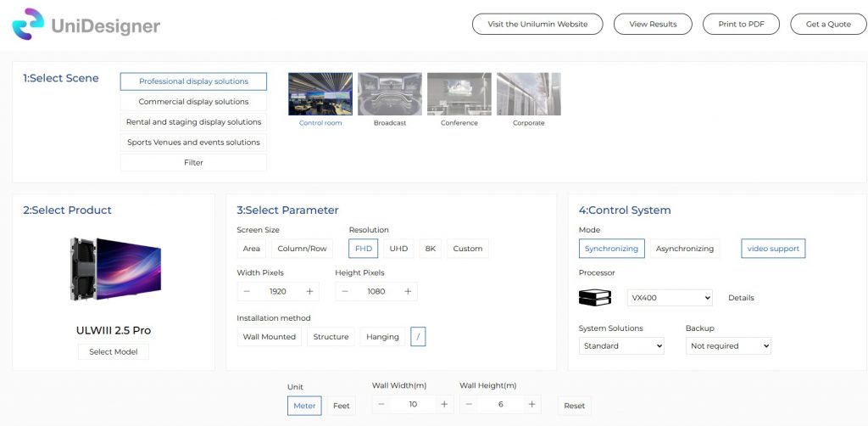Click the '4:Control System' heading
The image size is (868, 426).
[x=625, y=210]
